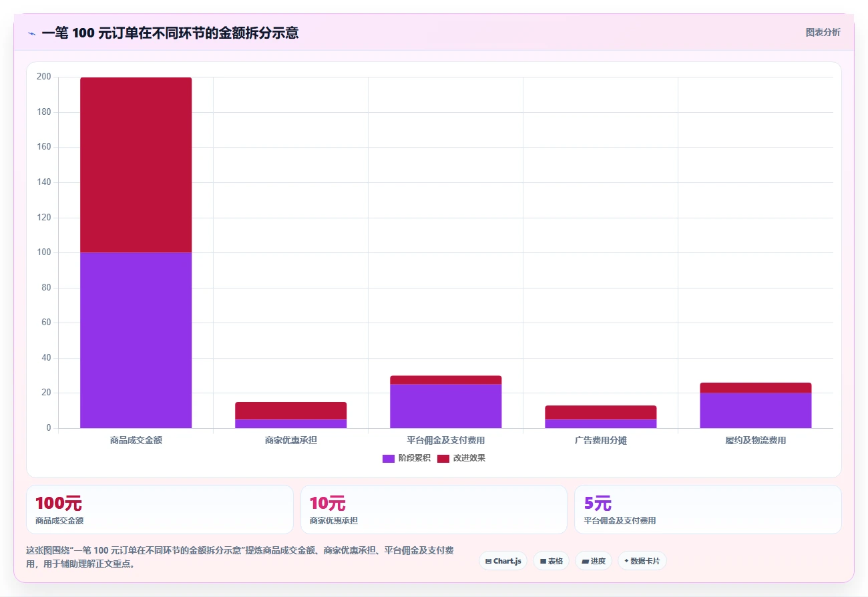Click the chart title 一笔 100 元订单 heading
The width and height of the screenshot is (868, 597).
[170, 33]
